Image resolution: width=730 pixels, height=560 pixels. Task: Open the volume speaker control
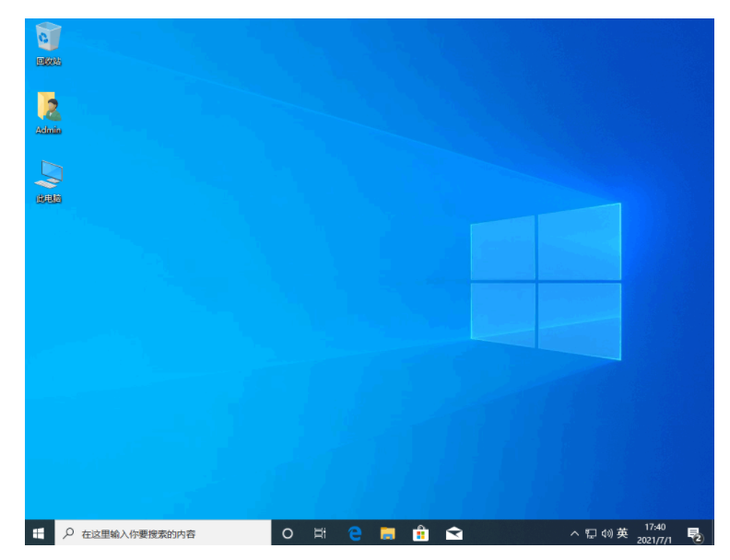coord(606,533)
